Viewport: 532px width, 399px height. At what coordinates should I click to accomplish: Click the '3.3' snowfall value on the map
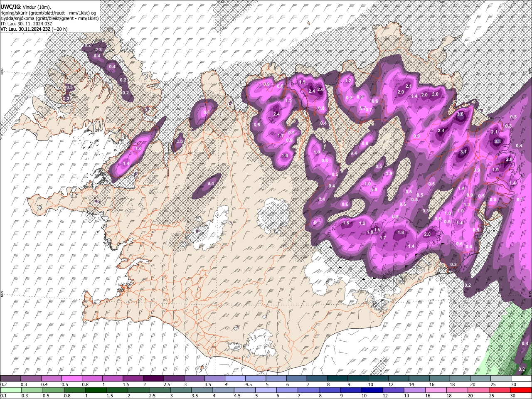tap(498, 141)
